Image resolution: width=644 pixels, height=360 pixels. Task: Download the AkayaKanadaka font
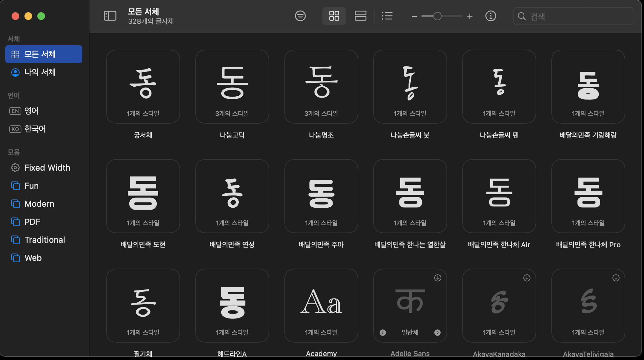pos(527,278)
